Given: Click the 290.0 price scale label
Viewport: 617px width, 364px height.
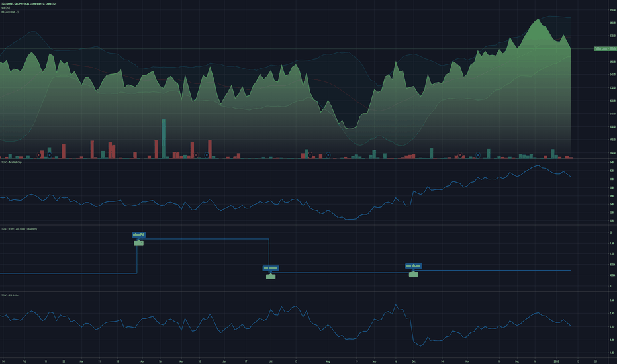Looking at the screenshot, I should point(612,10).
